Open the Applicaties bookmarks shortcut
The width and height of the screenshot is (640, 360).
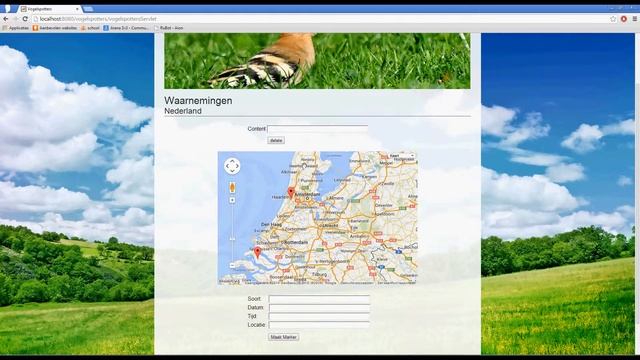16,28
